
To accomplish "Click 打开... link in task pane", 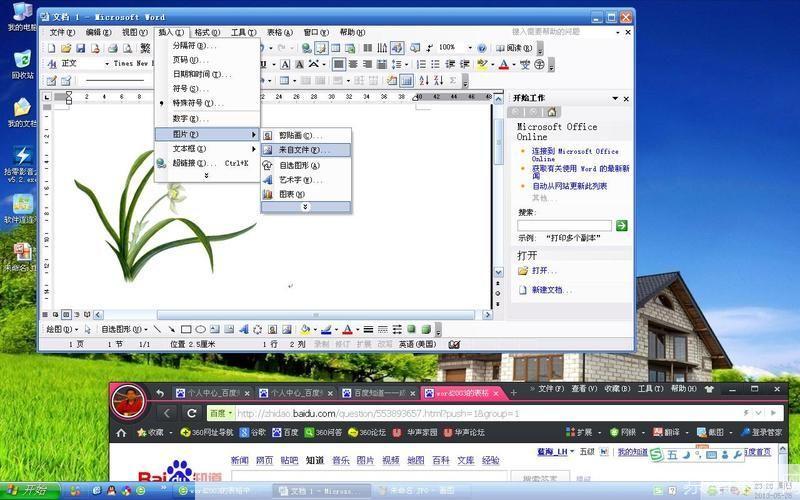I will click(544, 270).
